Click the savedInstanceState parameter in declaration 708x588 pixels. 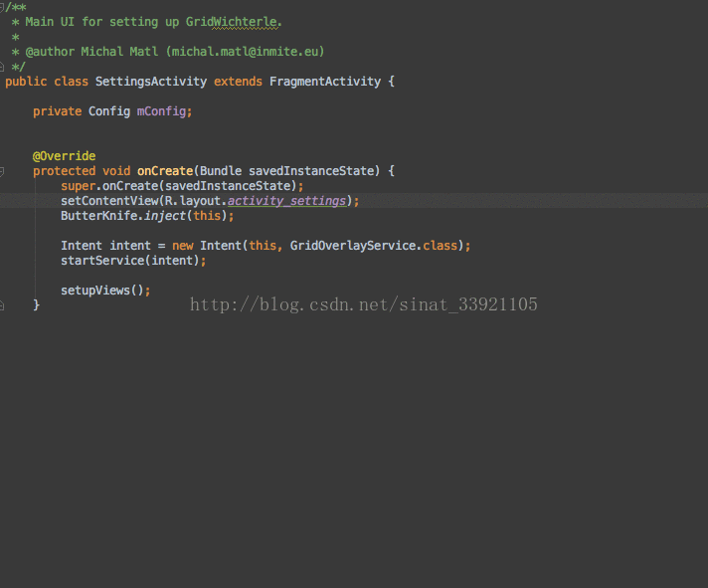pos(311,171)
